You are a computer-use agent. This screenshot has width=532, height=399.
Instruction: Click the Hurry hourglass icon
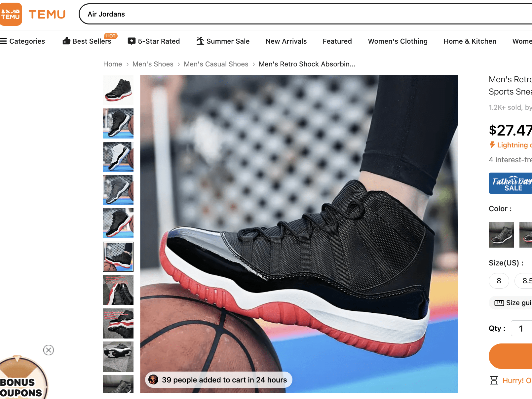(x=494, y=380)
